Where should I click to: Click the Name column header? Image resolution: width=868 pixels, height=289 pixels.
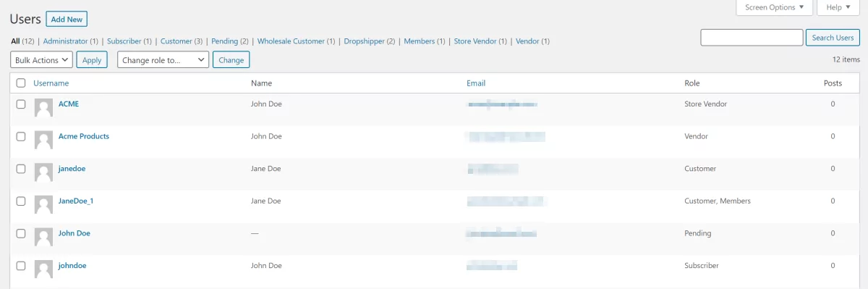(x=261, y=83)
